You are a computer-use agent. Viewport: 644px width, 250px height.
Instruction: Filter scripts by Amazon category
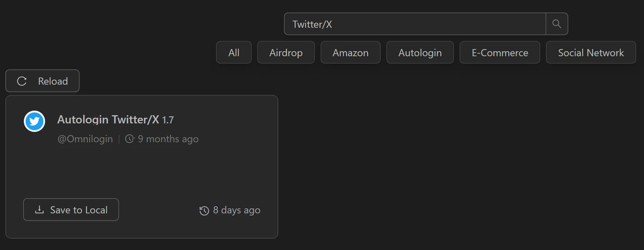click(350, 52)
